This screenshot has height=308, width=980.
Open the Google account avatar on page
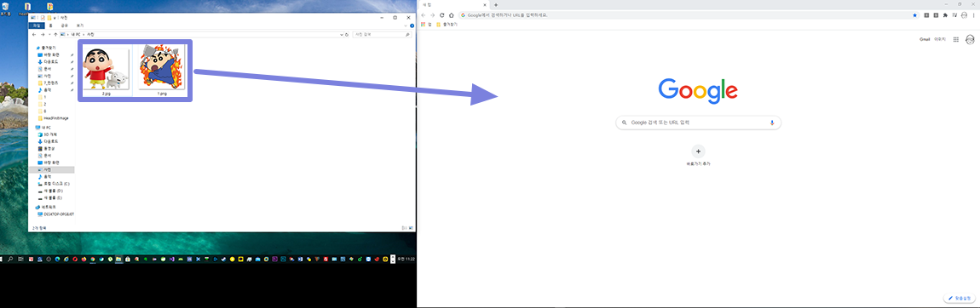coord(970,39)
